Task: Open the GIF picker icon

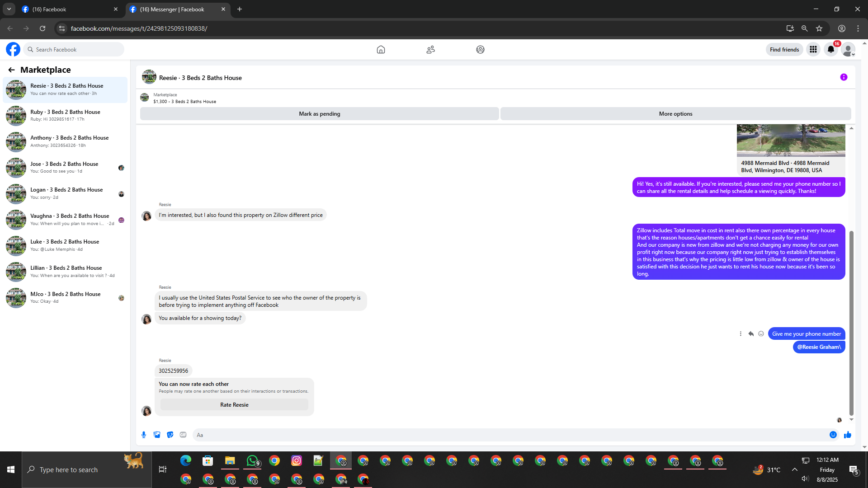Action: (183, 435)
